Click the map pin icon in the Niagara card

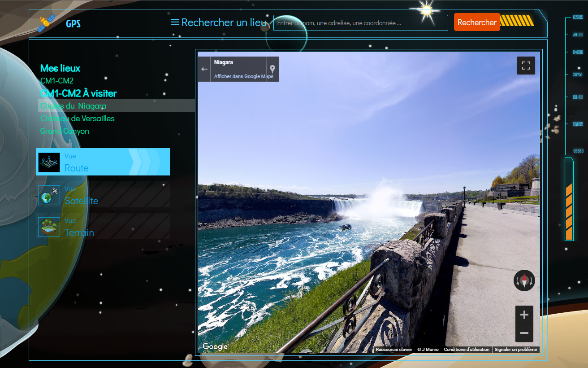click(x=272, y=69)
